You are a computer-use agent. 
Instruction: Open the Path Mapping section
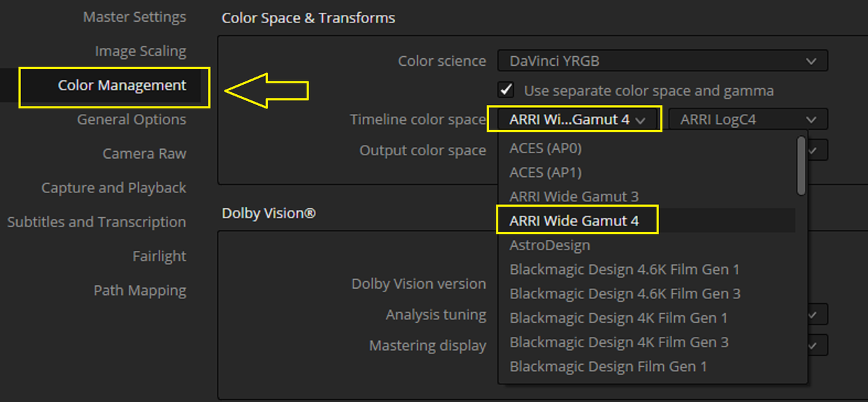140,290
